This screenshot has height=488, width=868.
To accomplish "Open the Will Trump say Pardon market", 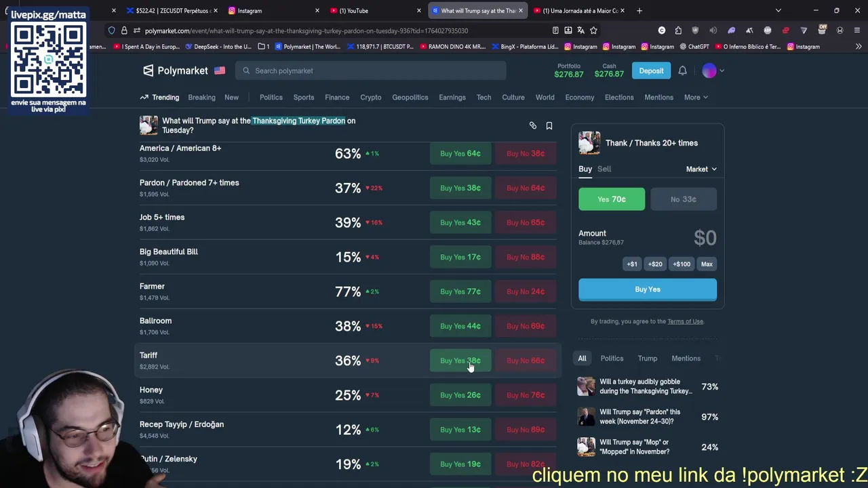I will pos(648,417).
